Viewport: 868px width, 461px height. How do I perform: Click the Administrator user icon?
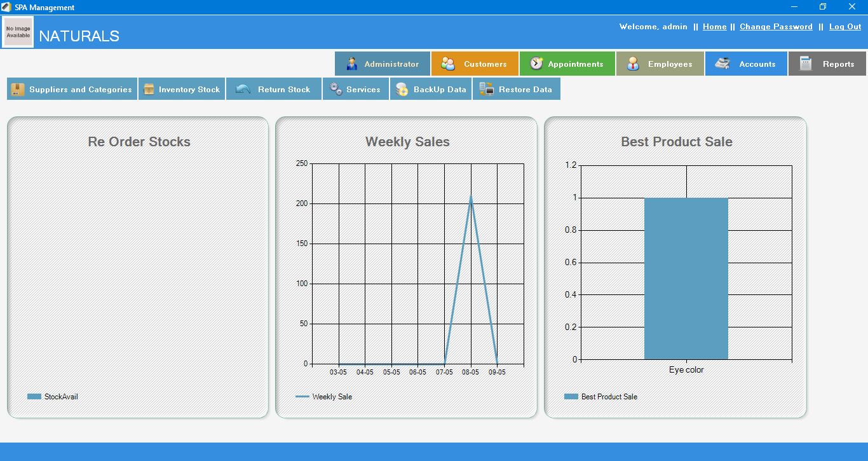[x=351, y=64]
